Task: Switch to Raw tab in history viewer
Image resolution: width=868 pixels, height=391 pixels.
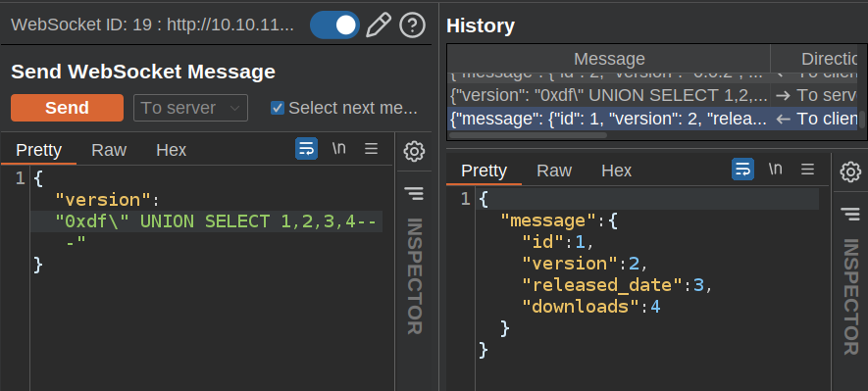Action: (x=554, y=171)
